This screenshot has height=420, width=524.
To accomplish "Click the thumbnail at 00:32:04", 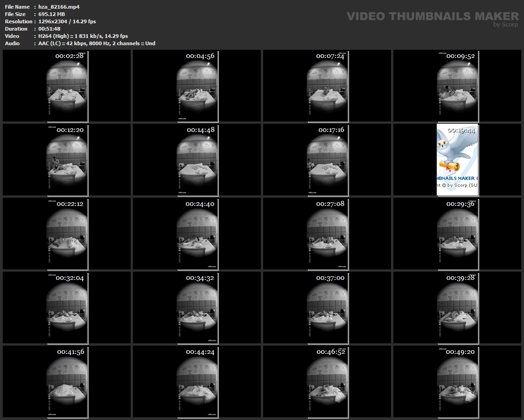I will click(67, 307).
